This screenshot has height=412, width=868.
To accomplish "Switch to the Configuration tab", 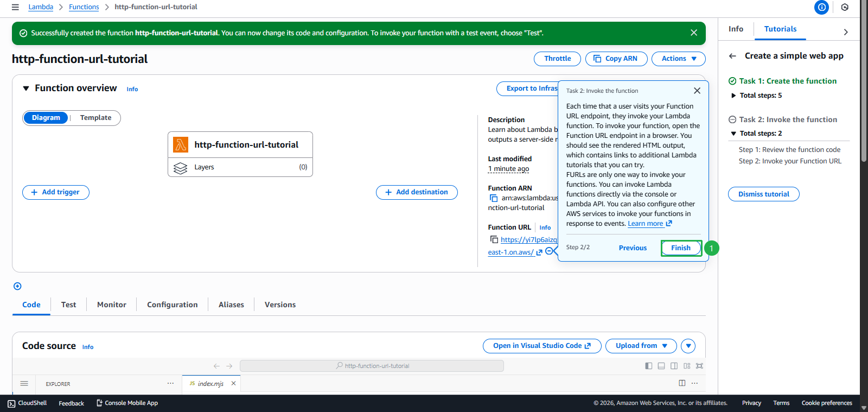I will pyautogui.click(x=172, y=305).
